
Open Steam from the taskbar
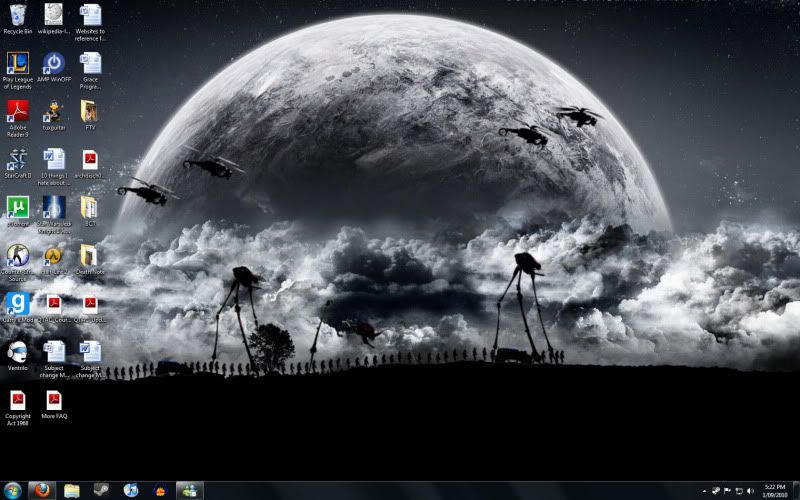point(101,490)
